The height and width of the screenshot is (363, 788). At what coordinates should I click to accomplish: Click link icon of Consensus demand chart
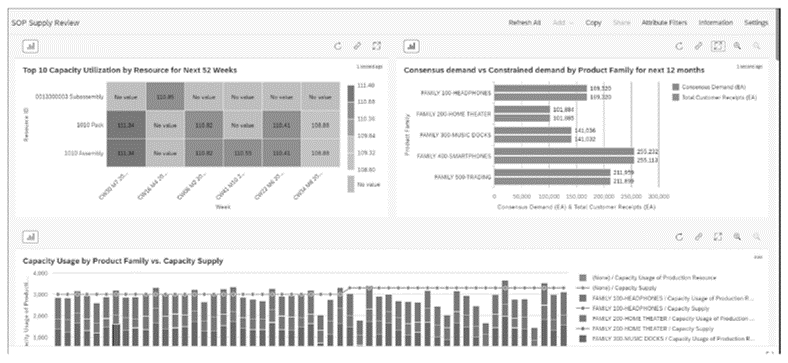click(x=698, y=46)
